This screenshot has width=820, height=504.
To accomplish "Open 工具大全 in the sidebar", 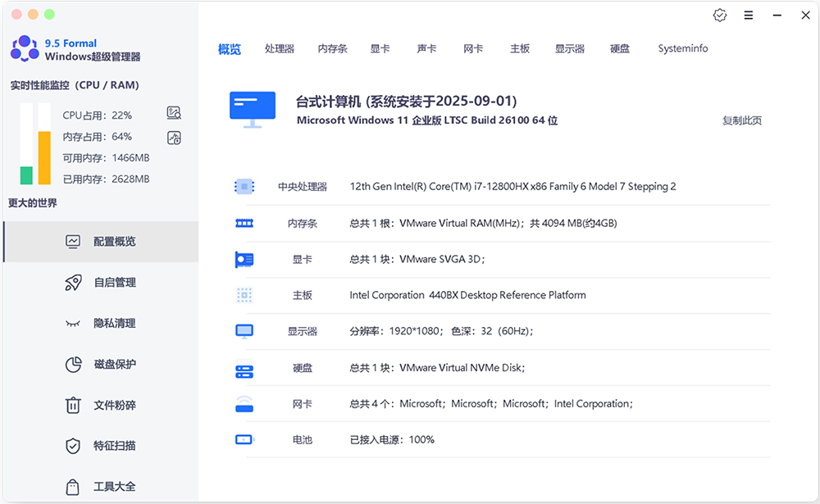I will coord(101,486).
